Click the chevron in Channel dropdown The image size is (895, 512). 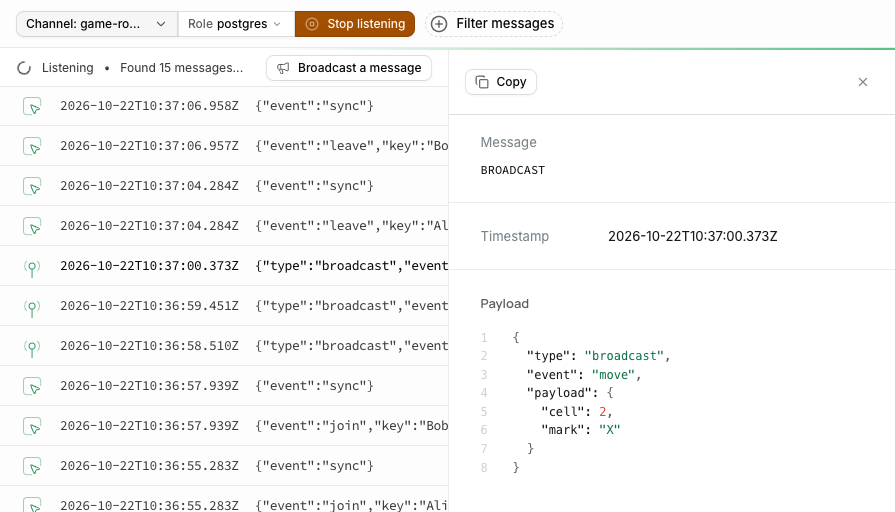point(161,24)
